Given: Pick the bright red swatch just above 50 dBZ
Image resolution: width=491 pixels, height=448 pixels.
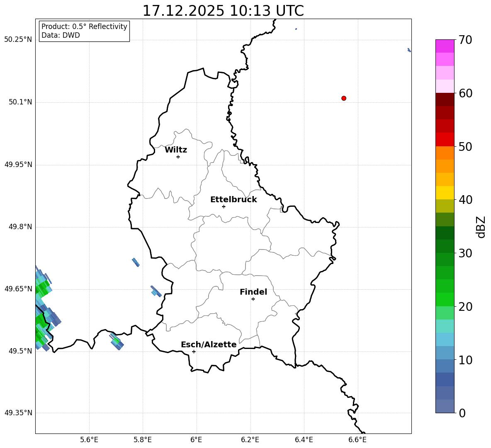Looking at the screenshot, I should [445, 140].
